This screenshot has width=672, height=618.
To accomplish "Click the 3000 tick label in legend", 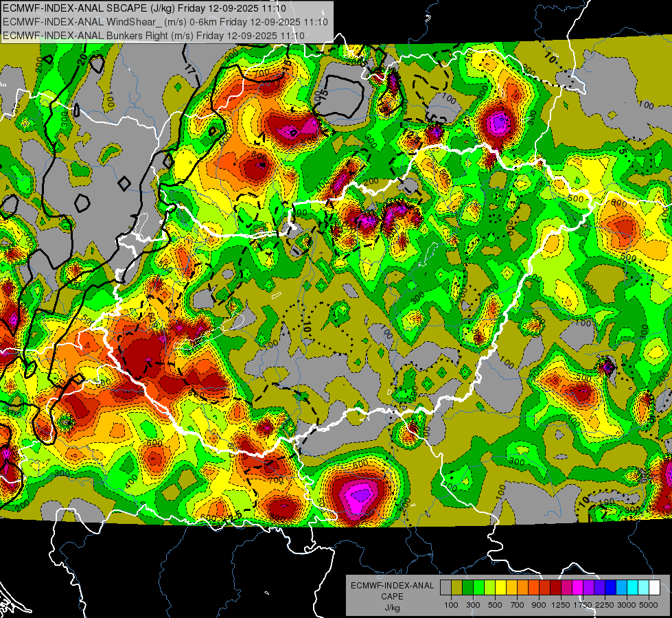I will [626, 605].
